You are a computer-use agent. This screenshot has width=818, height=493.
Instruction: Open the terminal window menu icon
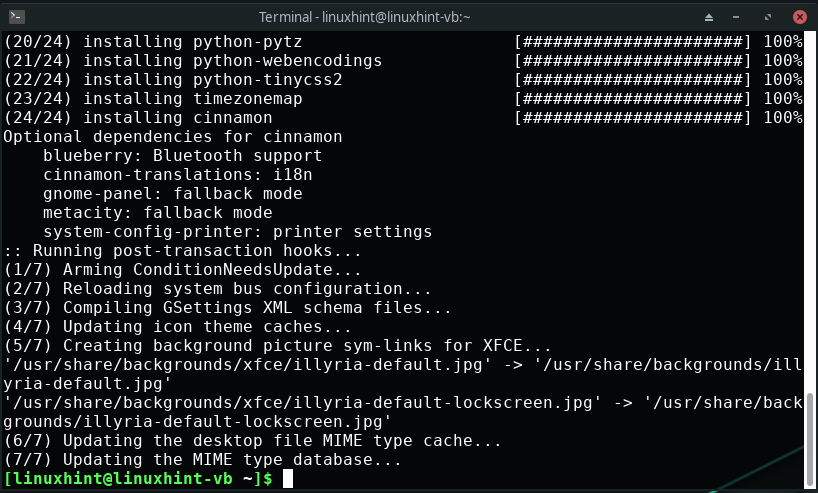point(17,17)
